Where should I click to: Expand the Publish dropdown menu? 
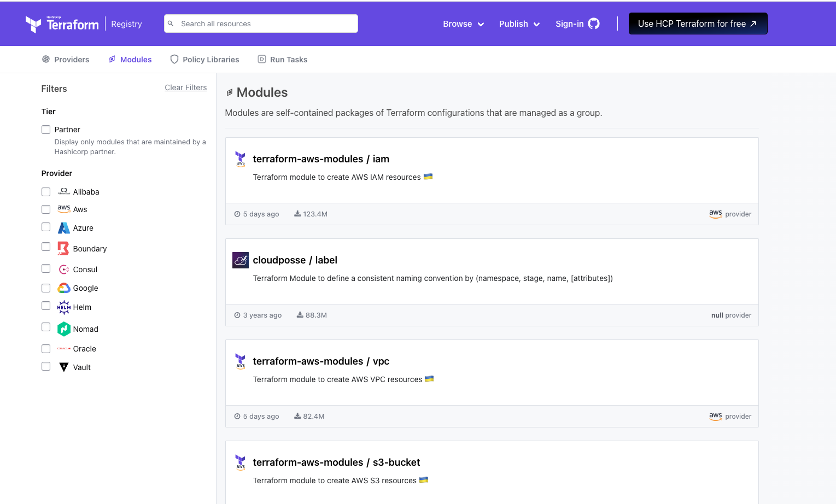pyautogui.click(x=519, y=24)
